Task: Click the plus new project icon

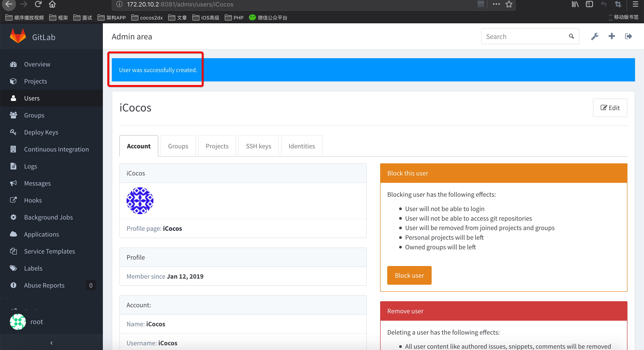Action: [612, 36]
